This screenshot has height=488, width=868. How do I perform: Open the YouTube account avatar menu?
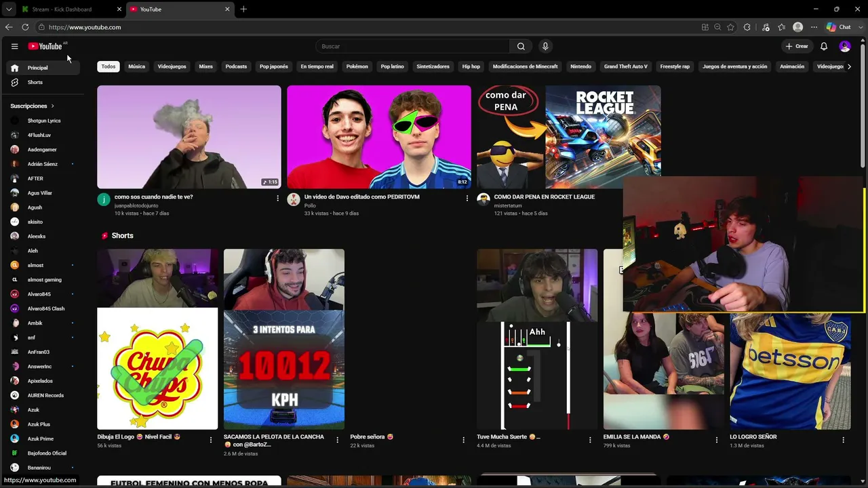pyautogui.click(x=845, y=46)
